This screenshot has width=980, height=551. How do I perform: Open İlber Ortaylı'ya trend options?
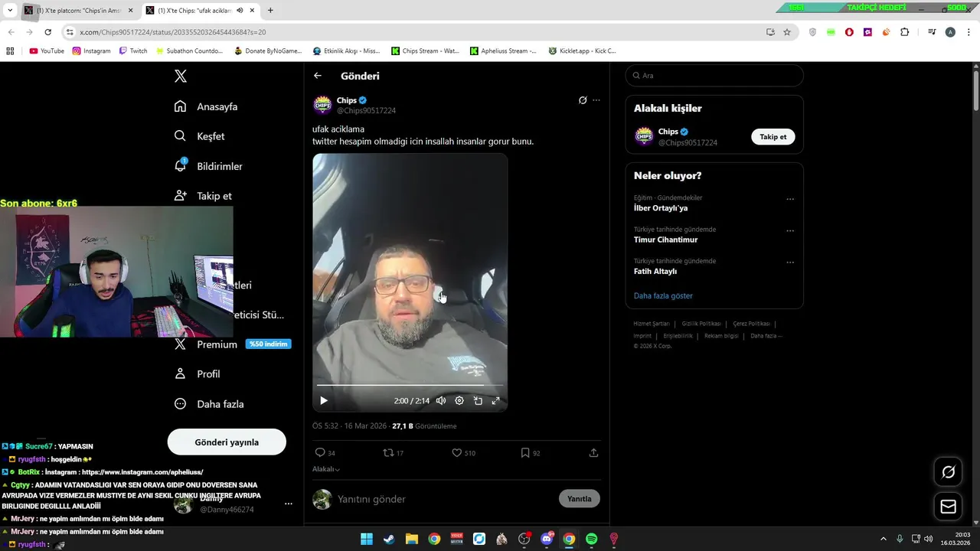pyautogui.click(x=790, y=199)
